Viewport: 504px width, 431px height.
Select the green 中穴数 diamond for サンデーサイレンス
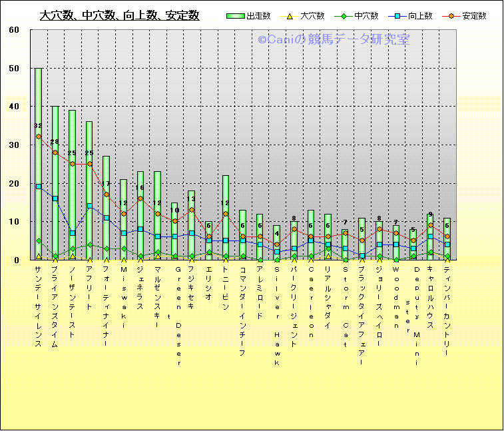[39, 240]
